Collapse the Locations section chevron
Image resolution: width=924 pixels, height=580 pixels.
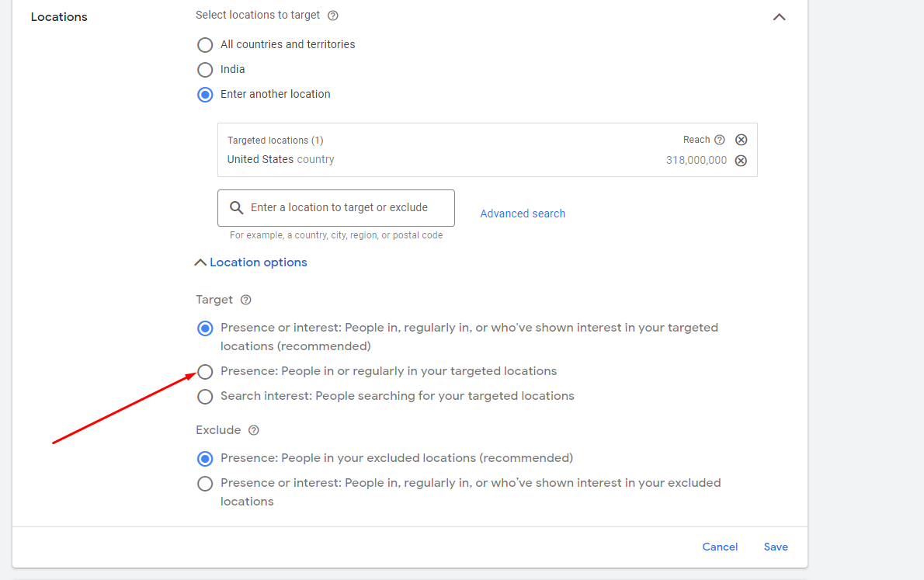(779, 17)
